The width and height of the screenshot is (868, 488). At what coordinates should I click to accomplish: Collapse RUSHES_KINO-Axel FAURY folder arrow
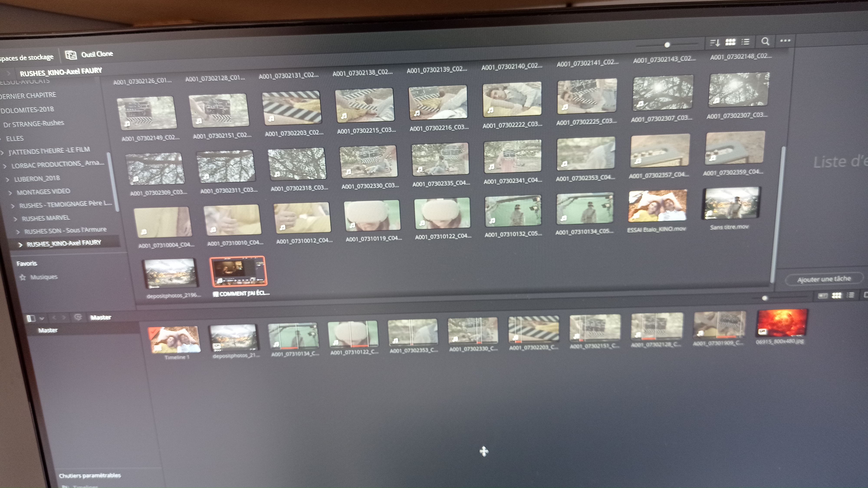coord(21,244)
